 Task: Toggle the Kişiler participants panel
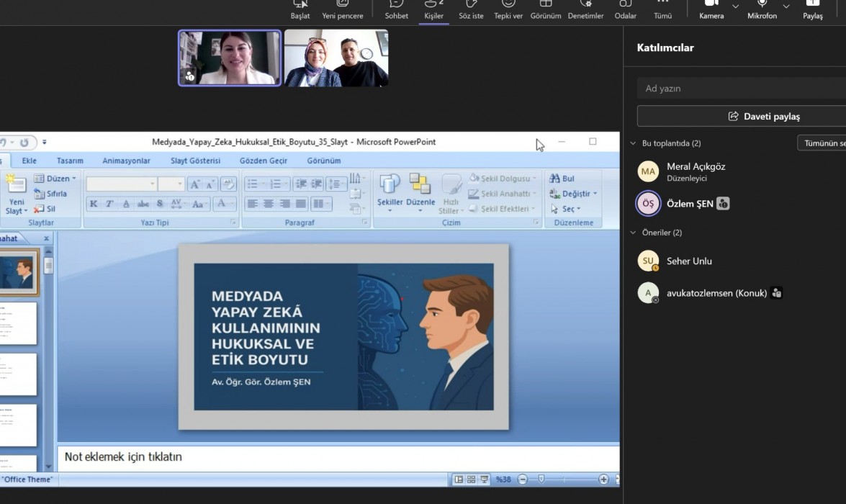tap(433, 9)
